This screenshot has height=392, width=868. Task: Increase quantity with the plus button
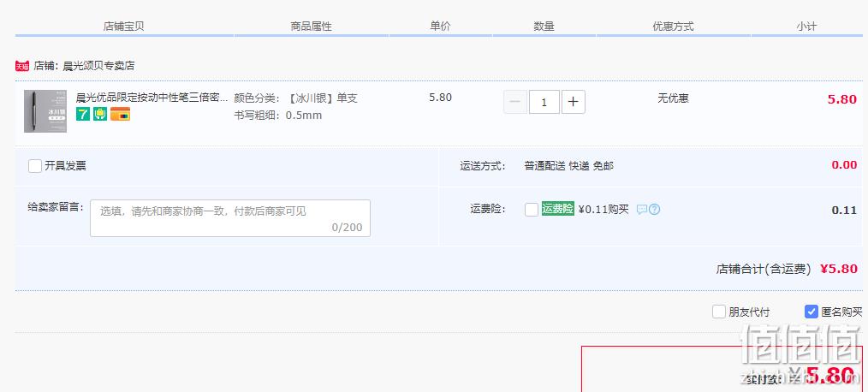coord(574,102)
